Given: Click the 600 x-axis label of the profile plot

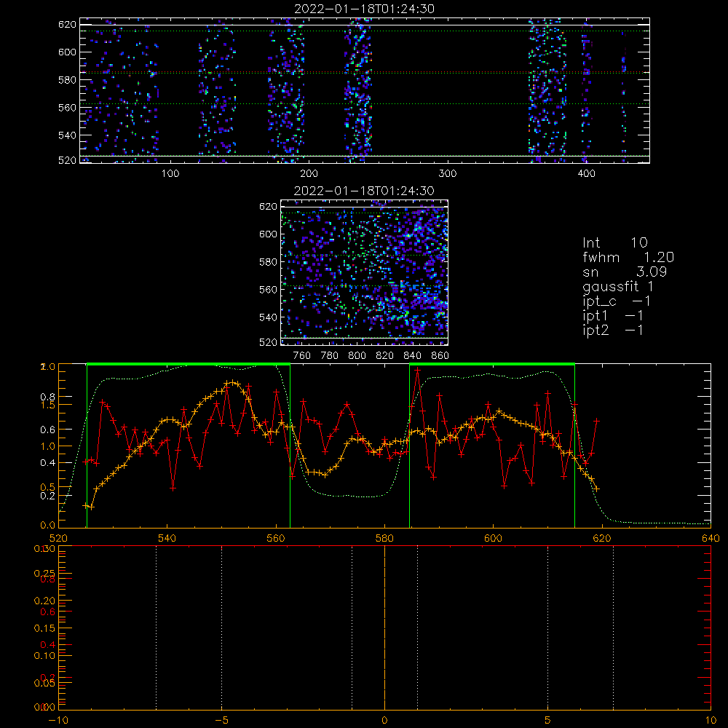Looking at the screenshot, I should click(493, 539).
